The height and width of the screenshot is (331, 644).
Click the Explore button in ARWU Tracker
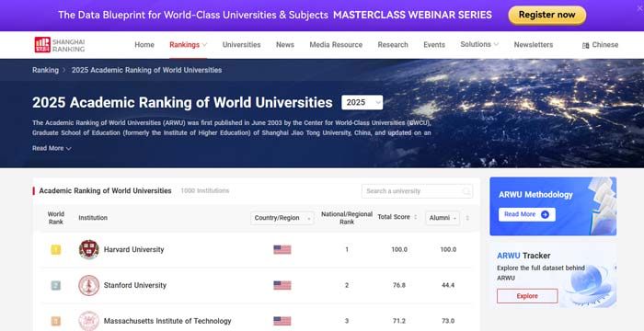coord(527,296)
